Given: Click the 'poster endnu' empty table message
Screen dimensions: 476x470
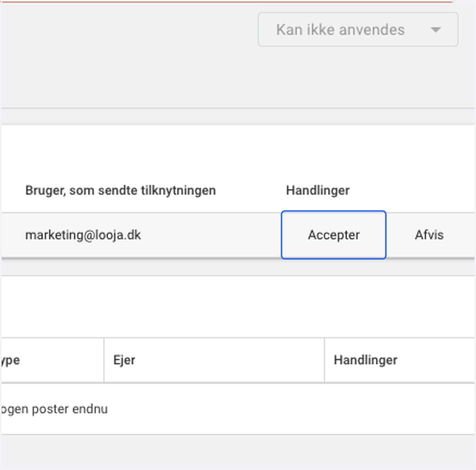Looking at the screenshot, I should [54, 409].
